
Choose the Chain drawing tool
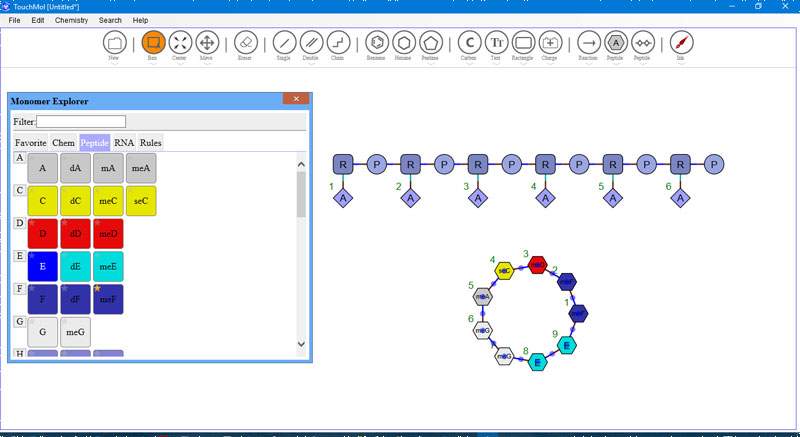338,43
